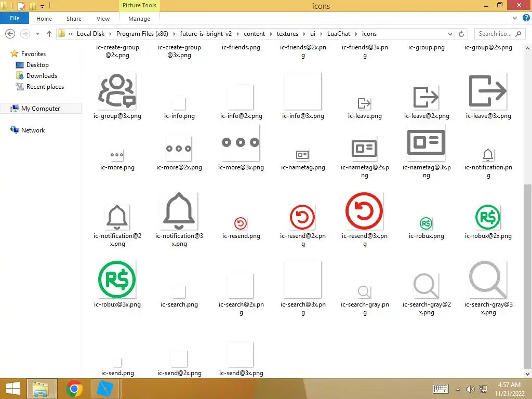The width and height of the screenshot is (532, 399).
Task: Switch to the Home ribbon tab
Action: [x=44, y=19]
